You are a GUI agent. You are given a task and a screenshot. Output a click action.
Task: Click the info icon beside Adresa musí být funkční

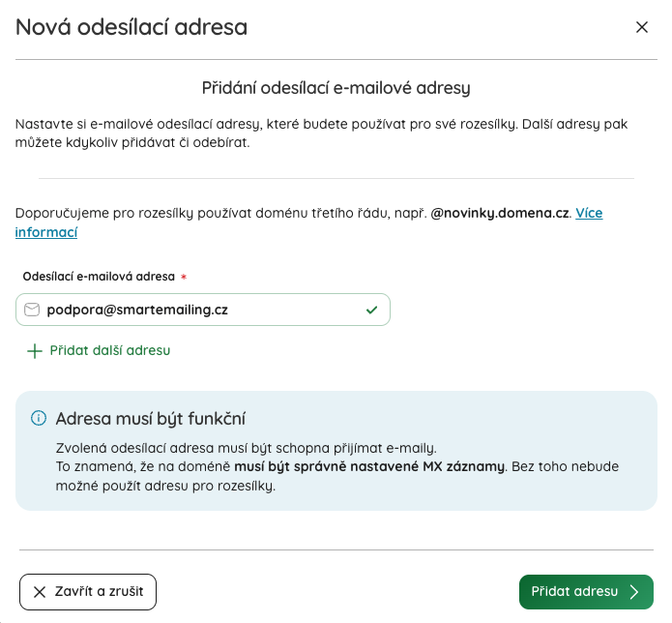(39, 418)
